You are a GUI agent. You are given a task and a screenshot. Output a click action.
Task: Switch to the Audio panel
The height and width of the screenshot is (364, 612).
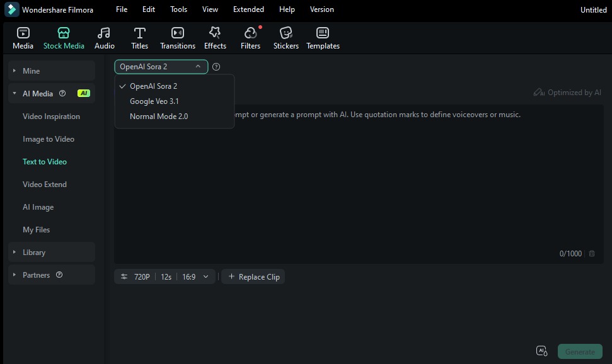click(x=104, y=37)
